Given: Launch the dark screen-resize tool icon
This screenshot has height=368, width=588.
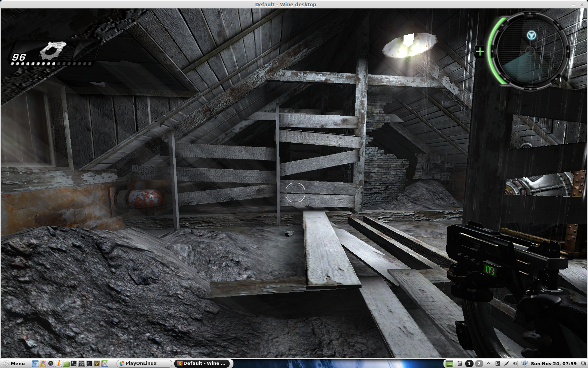Looking at the screenshot, I should coord(74,363).
